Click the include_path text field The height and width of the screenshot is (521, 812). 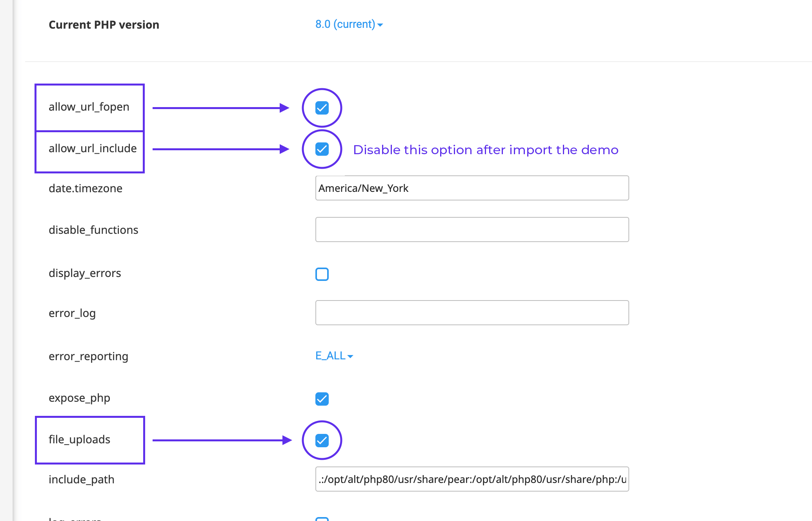[472, 479]
